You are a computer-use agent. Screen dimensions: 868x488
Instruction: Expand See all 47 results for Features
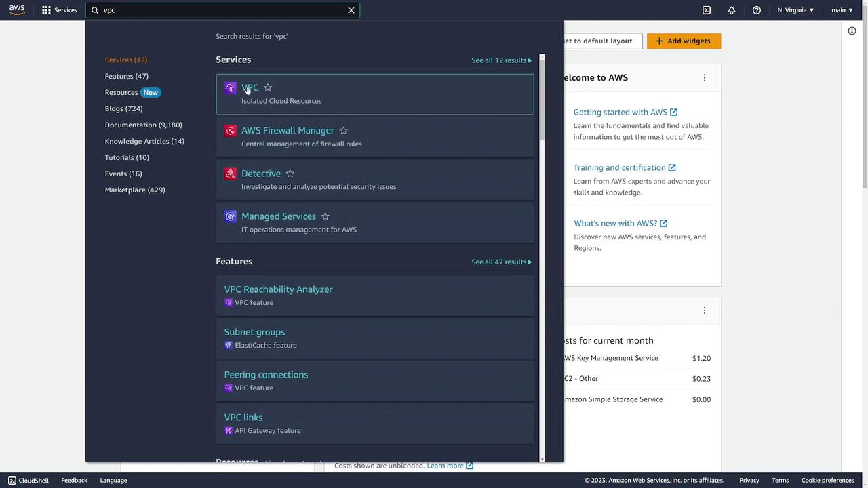tap(501, 262)
